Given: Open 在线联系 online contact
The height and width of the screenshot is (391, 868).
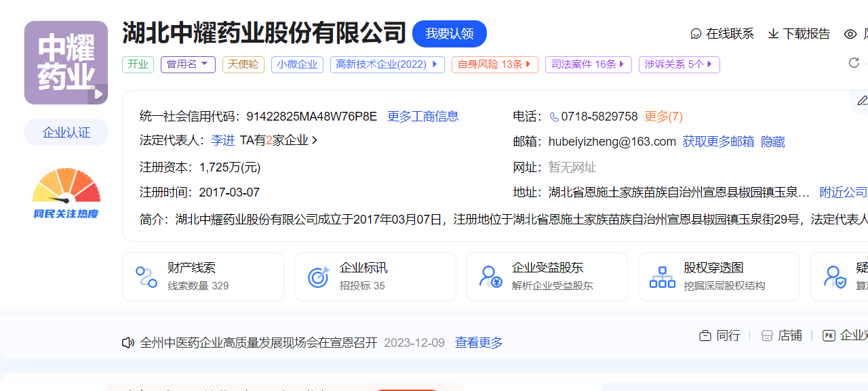Looking at the screenshot, I should coord(722,34).
